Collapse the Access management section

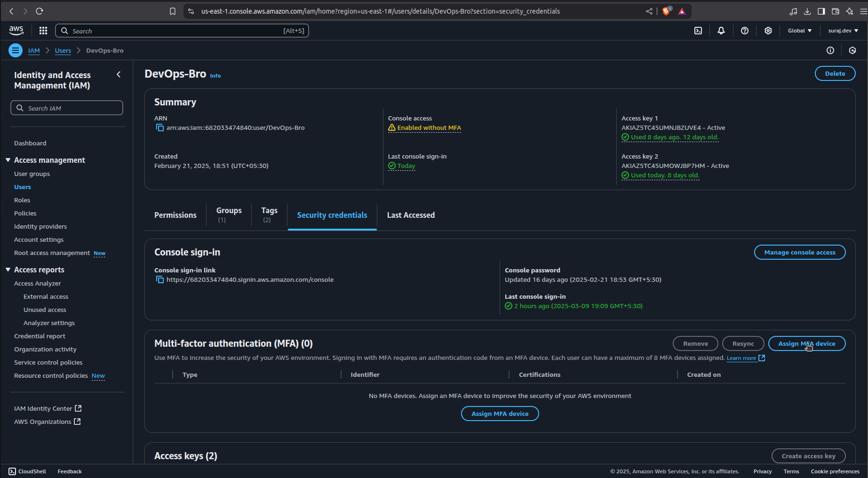8,160
